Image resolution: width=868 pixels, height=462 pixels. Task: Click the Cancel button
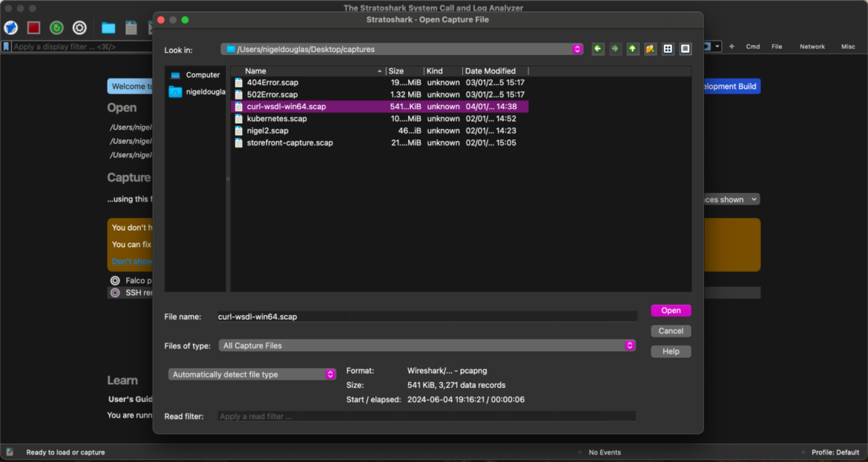point(671,331)
